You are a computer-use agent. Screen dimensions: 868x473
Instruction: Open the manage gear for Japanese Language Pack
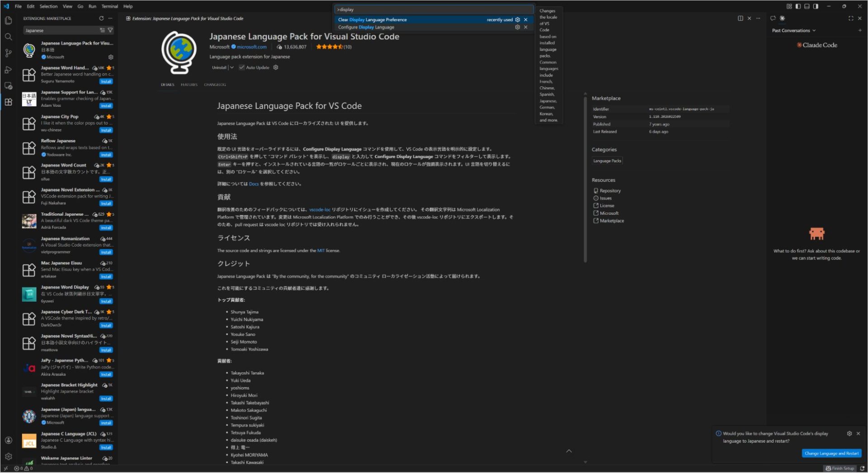click(x=111, y=57)
